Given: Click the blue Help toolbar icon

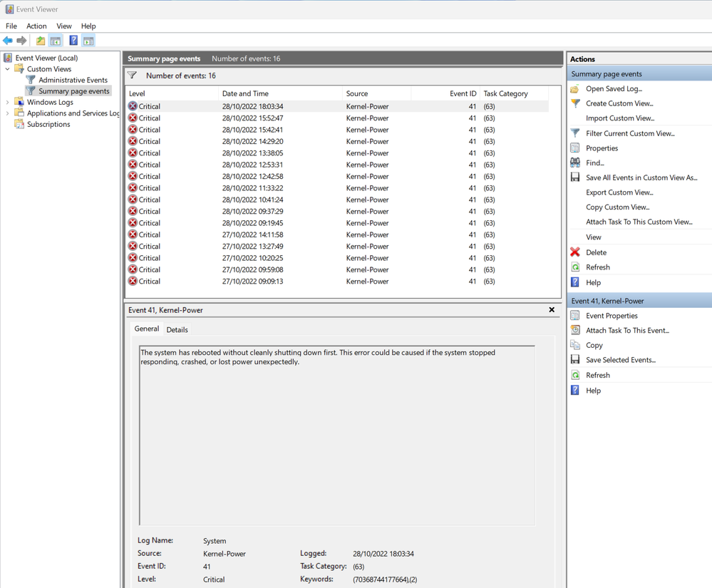Looking at the screenshot, I should click(x=73, y=41).
